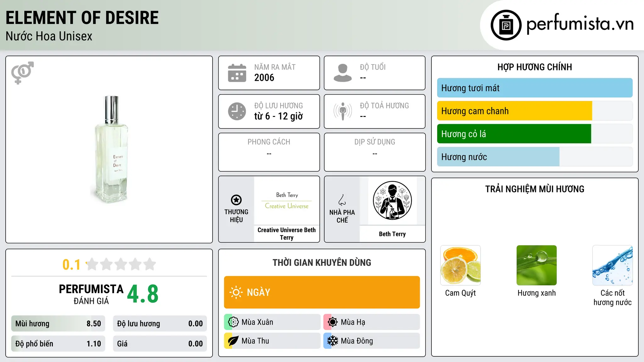
Task: Click the Hương xanh note image
Action: pos(536,265)
